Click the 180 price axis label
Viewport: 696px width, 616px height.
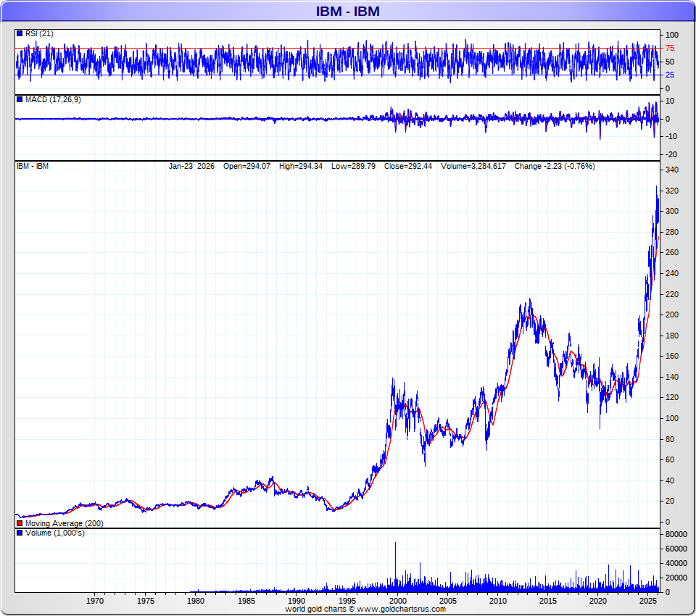(x=672, y=335)
